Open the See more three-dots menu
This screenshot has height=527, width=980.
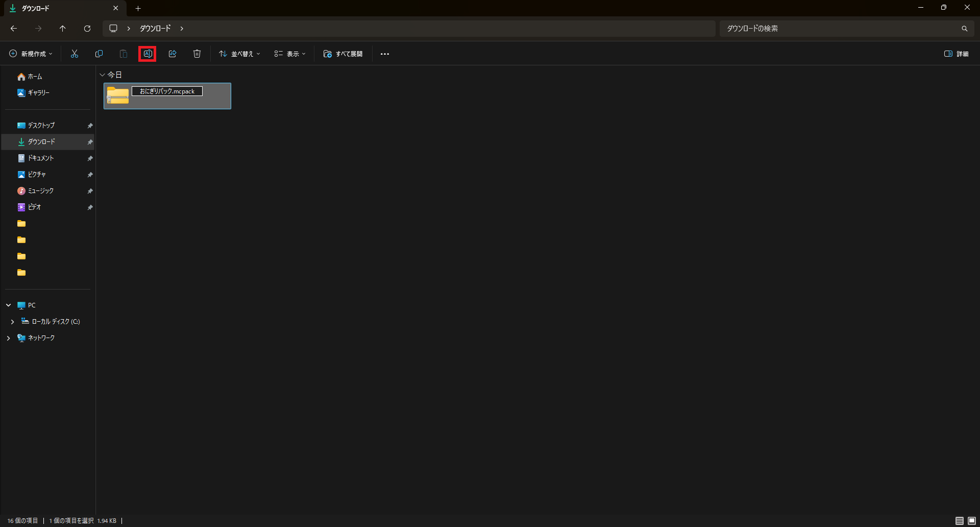(385, 54)
